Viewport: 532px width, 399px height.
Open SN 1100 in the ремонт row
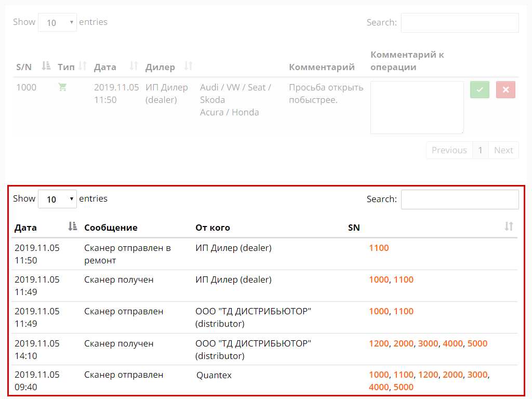[x=379, y=248]
